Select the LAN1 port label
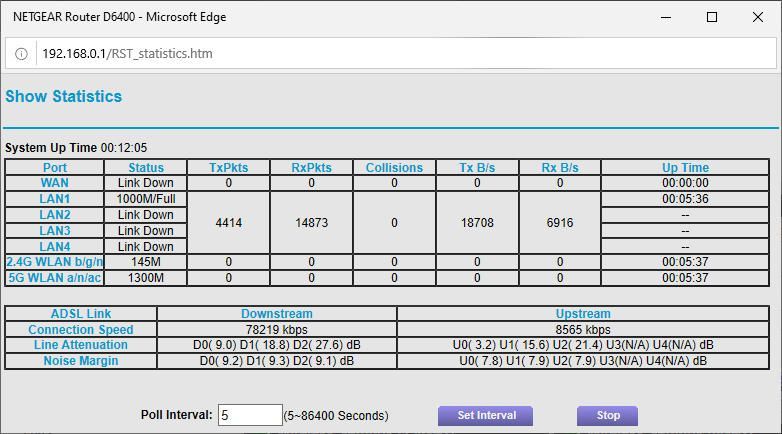Screen dimensions: 782x434 54,199
